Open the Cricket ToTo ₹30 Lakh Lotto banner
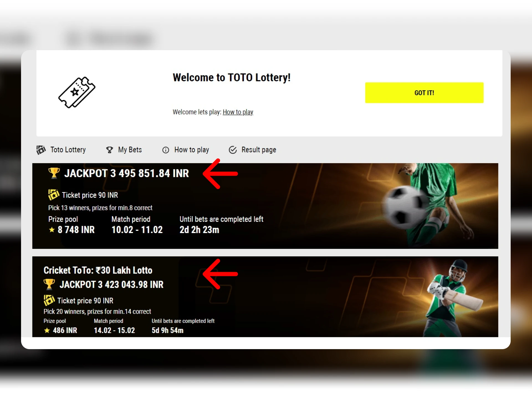Image resolution: width=532 pixels, height=399 pixels. pyautogui.click(x=265, y=297)
